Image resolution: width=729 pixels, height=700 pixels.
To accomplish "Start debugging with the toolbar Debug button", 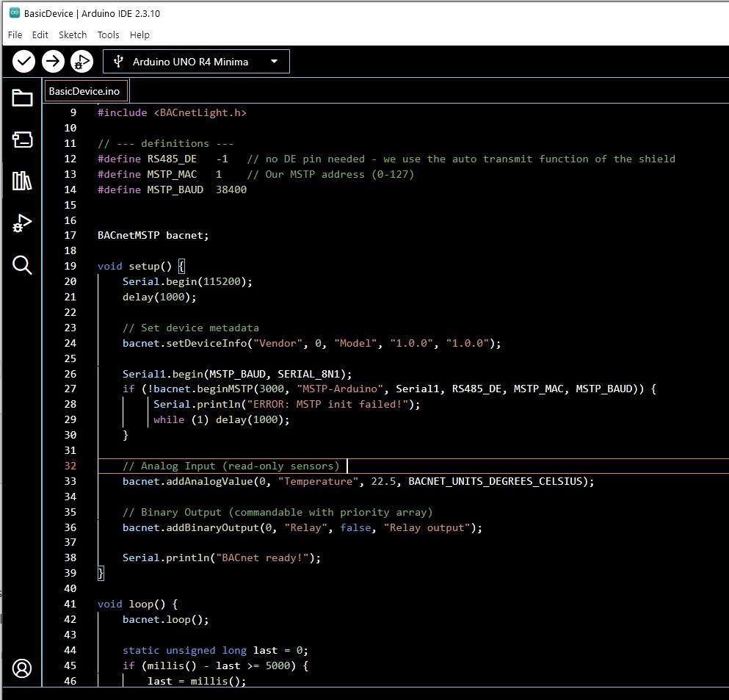I will coord(81,62).
